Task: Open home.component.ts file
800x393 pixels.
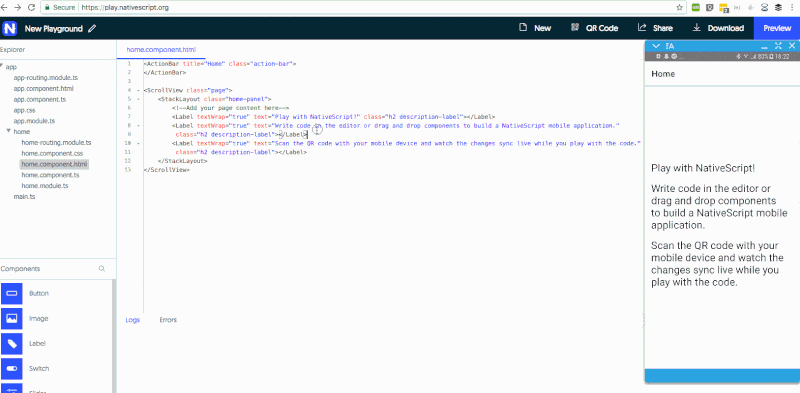Action: point(50,175)
